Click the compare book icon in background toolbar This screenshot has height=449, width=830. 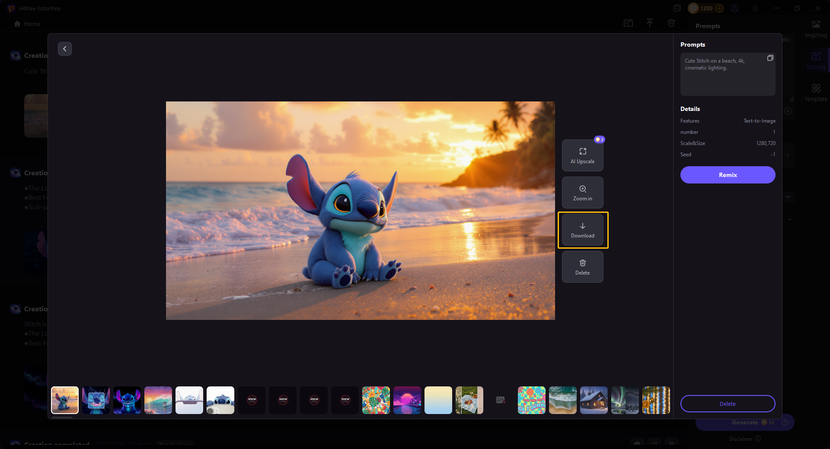(x=628, y=23)
